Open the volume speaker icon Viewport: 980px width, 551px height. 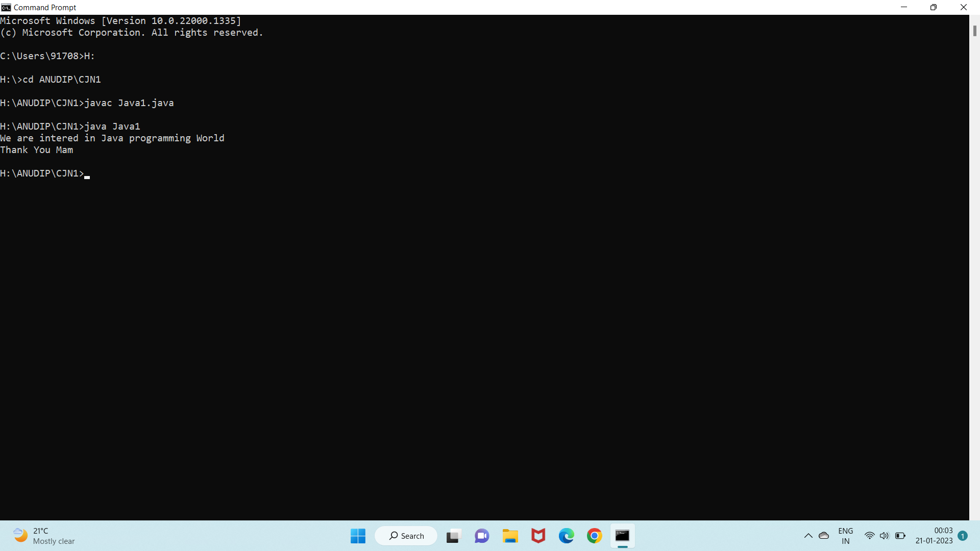coord(885,536)
